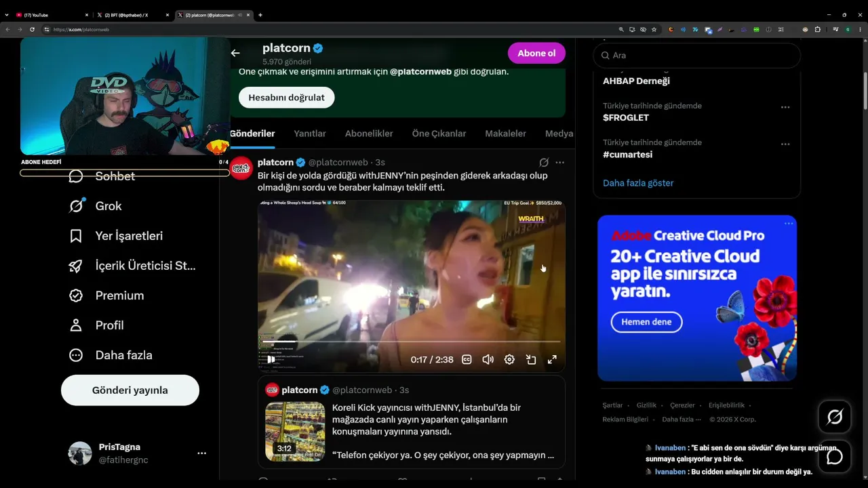Click the browser address bar URL

[81, 30]
